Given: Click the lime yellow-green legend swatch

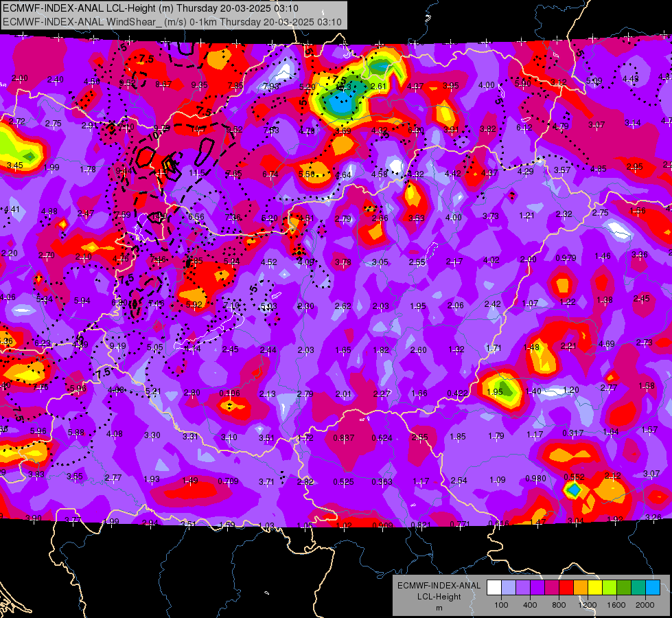Looking at the screenshot, I should 610,588.
